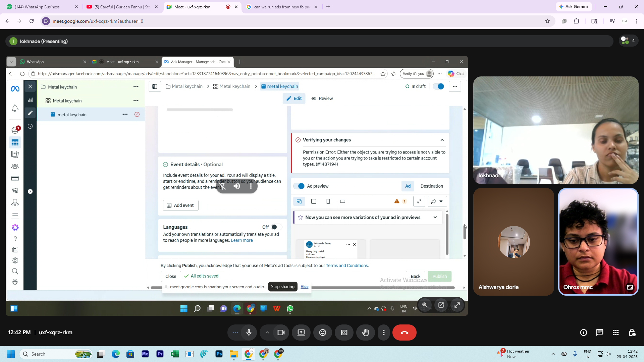Switch to WhatsApp Business browser tab
Screen dimensions: 644x362
(38, 7)
